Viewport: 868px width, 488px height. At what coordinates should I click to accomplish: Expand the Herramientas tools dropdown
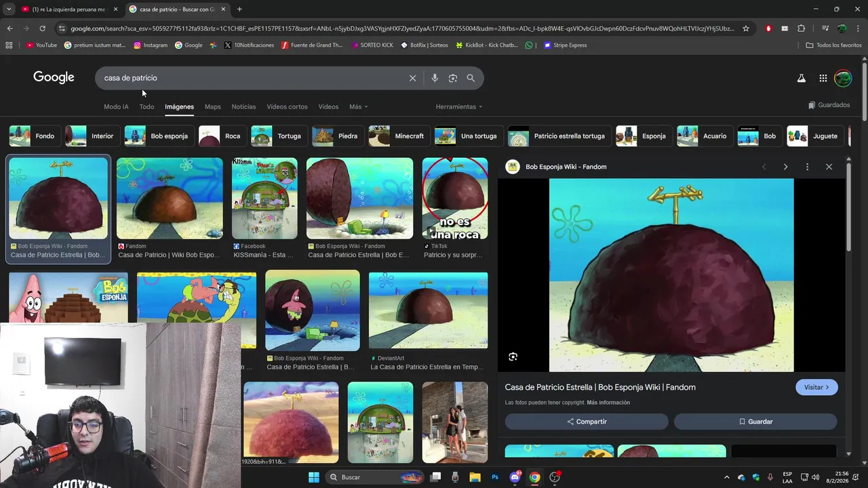tap(459, 106)
